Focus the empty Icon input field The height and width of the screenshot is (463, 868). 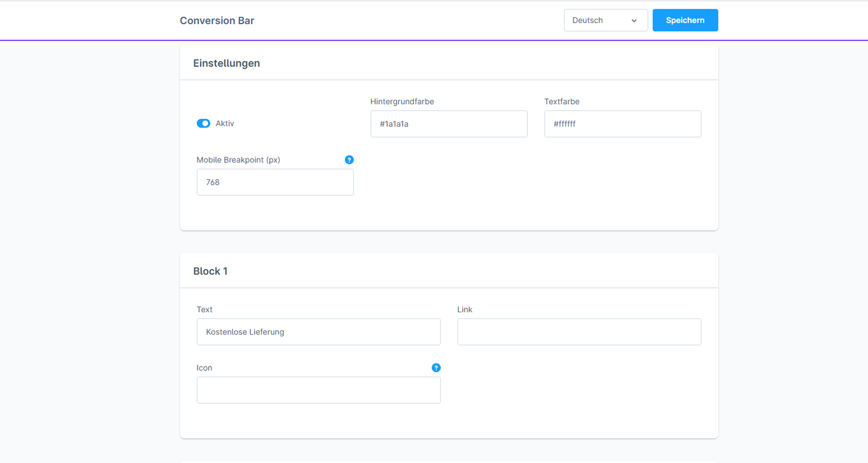(318, 390)
